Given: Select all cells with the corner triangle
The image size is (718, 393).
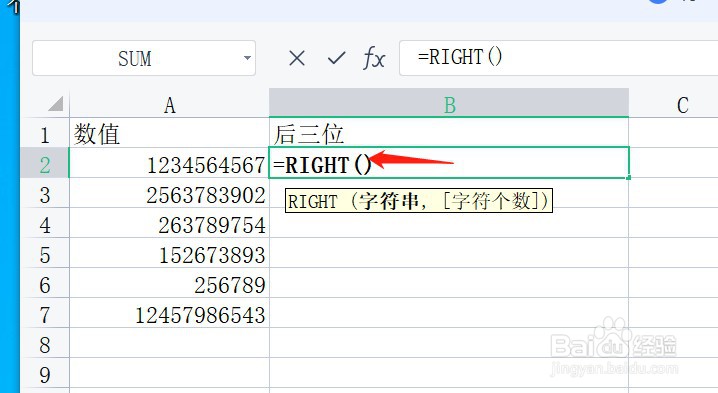Looking at the screenshot, I should 55,104.
